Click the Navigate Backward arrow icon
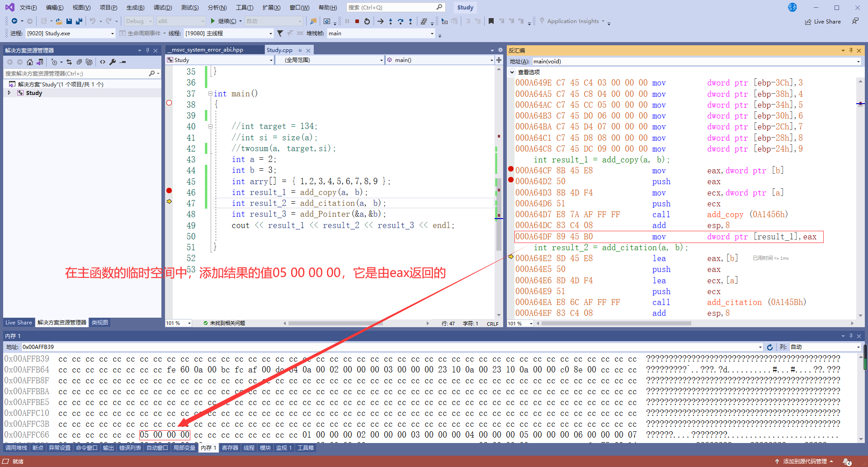Viewport: 868px width, 467px height. tap(14, 21)
